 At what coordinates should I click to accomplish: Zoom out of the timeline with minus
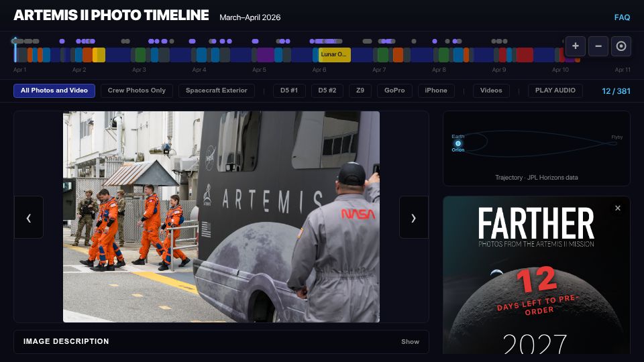tap(598, 46)
